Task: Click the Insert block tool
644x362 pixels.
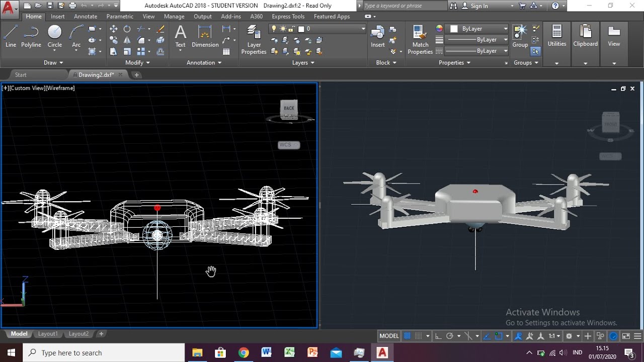Action: click(378, 36)
